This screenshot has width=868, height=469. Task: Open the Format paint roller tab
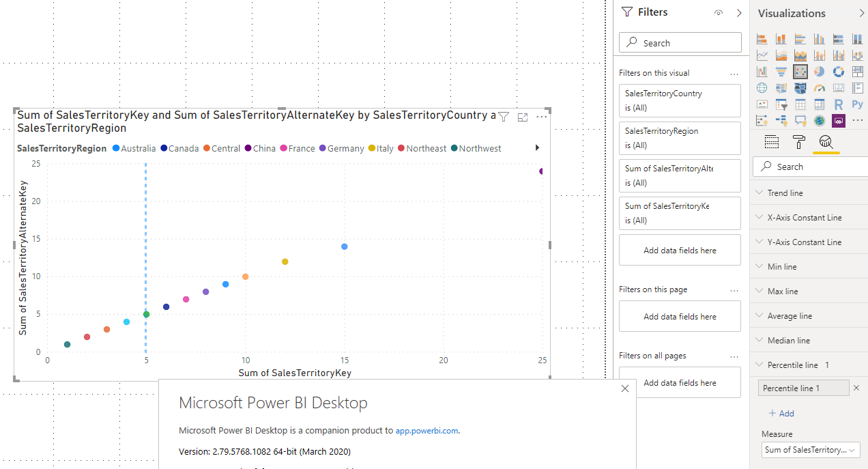[x=799, y=142]
